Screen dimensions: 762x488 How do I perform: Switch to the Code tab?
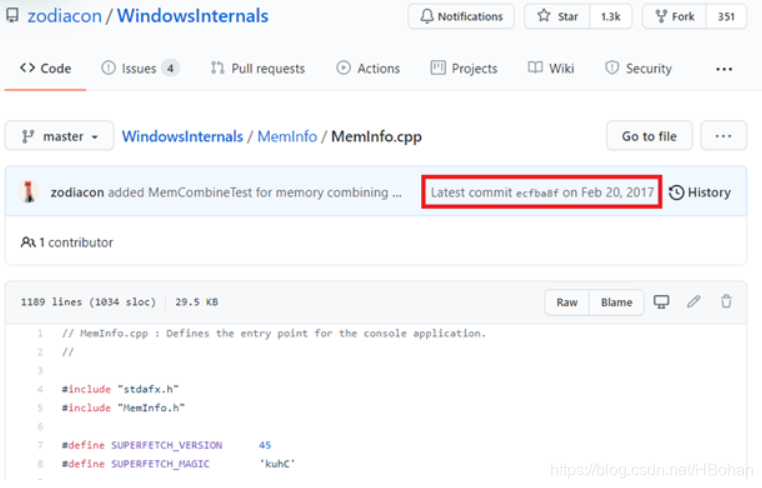coord(45,69)
